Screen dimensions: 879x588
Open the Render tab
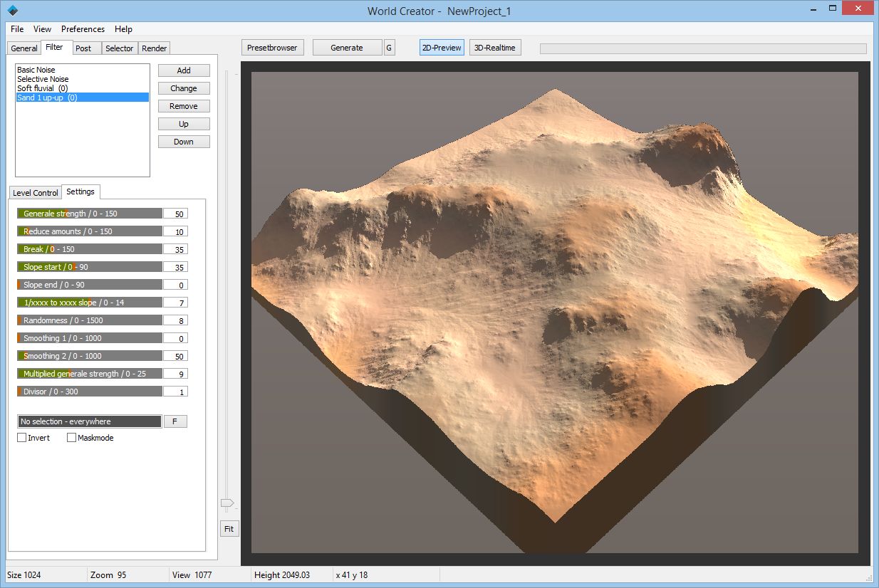[x=154, y=48]
